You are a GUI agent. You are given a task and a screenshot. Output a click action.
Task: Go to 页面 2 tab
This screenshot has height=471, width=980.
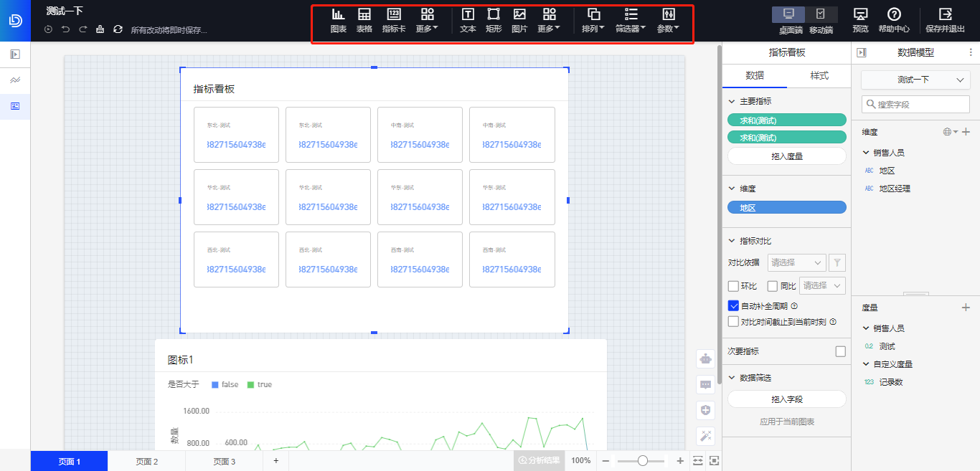click(146, 461)
